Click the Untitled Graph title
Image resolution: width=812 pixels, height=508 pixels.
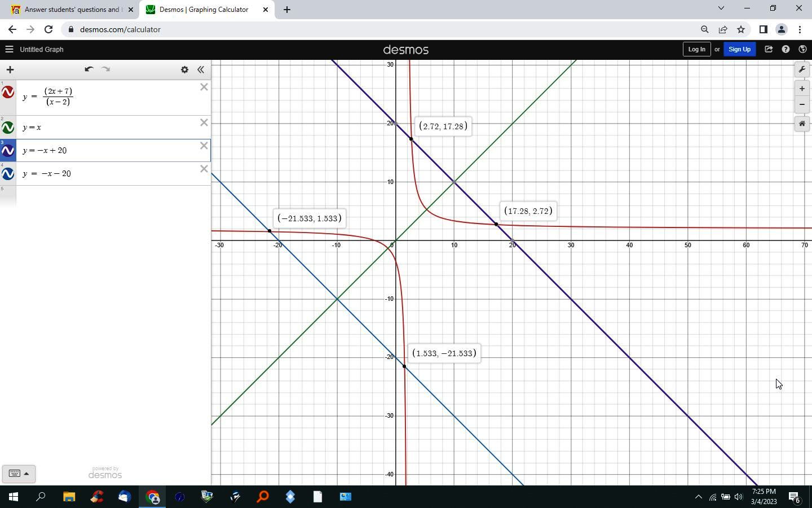pyautogui.click(x=42, y=49)
